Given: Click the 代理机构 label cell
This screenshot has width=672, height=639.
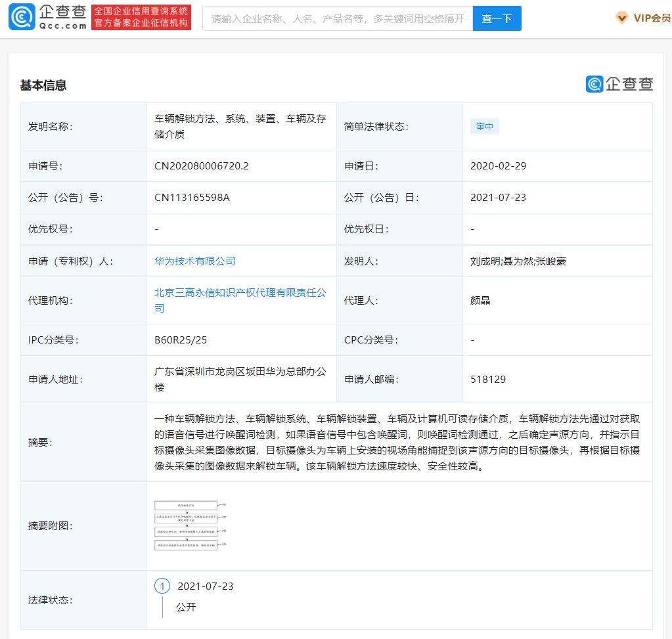Looking at the screenshot, I should click(x=83, y=300).
